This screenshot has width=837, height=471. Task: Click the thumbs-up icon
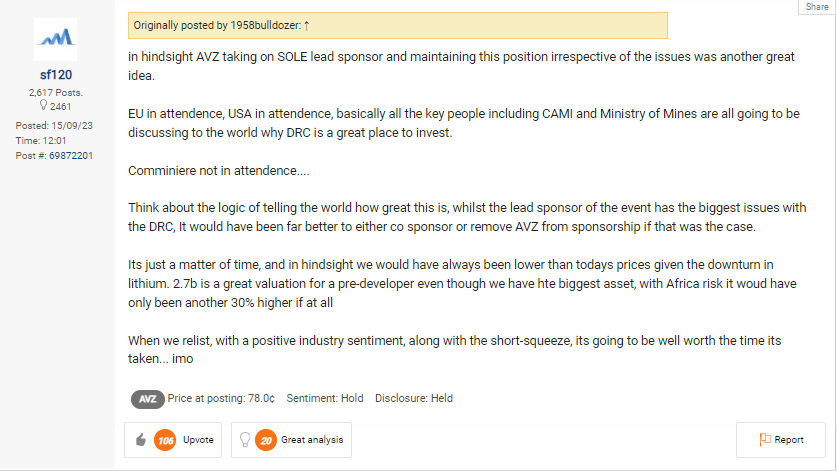[140, 439]
